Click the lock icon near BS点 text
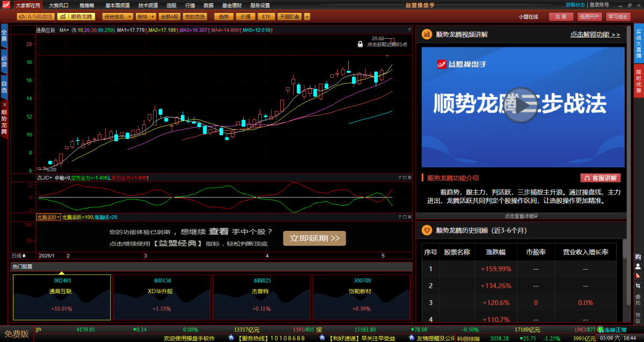The width and height of the screenshot is (644, 342). tap(361, 44)
